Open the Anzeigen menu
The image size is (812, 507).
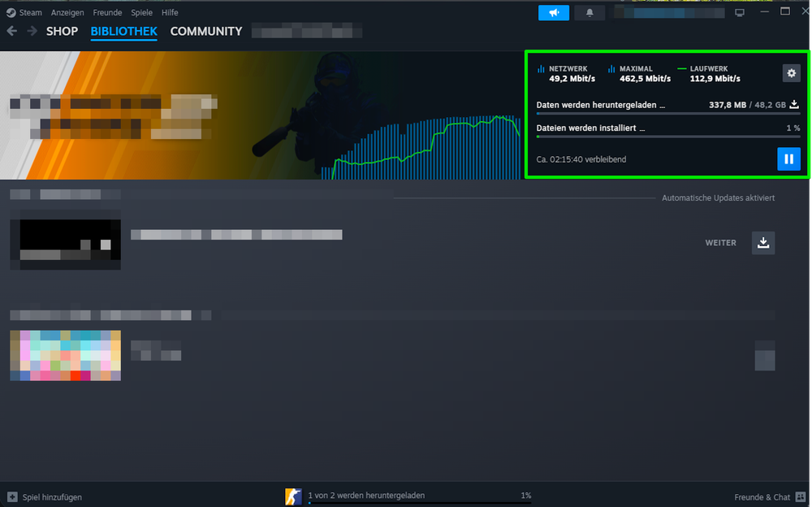pos(67,13)
